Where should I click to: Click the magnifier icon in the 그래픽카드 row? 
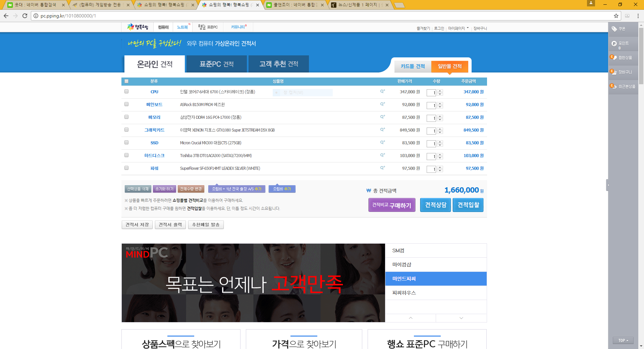pos(382,130)
